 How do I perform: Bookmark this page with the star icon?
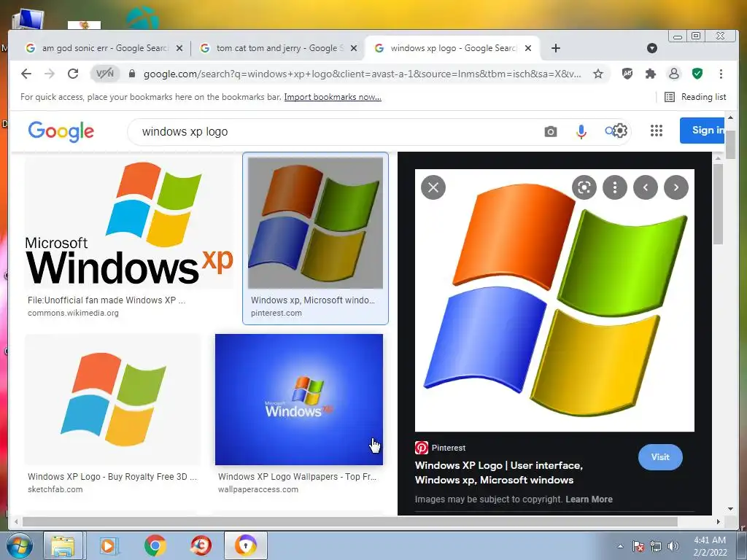click(598, 74)
